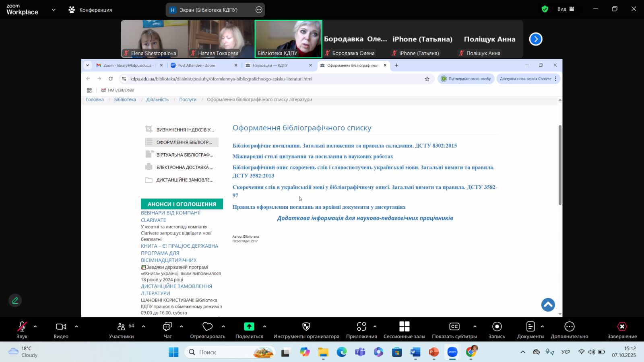Show next participants with the blue arrow
Image resolution: width=644 pixels, height=362 pixels.
tap(536, 39)
